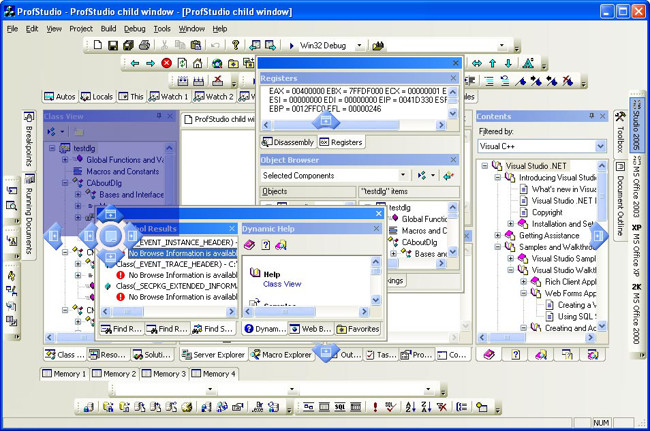Click the Web back arrow icon
650x431 pixels.
click(x=135, y=63)
